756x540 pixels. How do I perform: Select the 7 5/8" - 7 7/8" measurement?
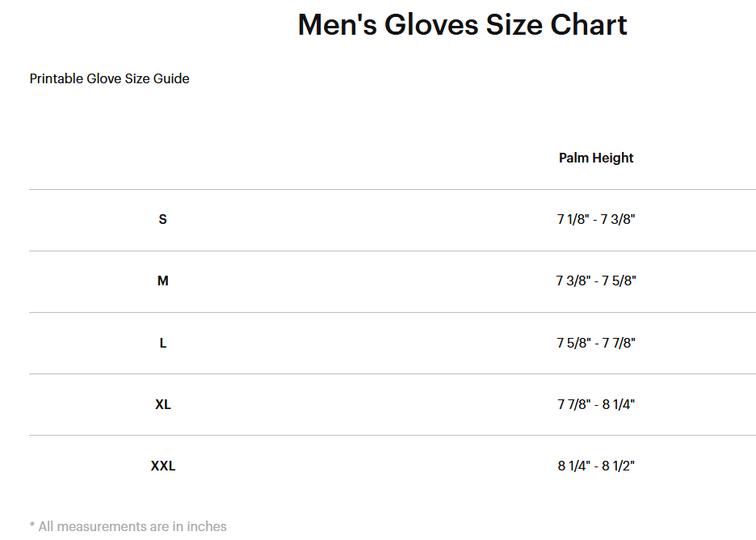point(596,343)
